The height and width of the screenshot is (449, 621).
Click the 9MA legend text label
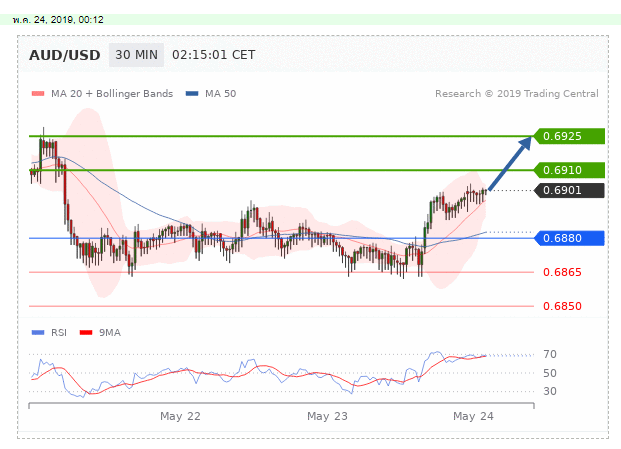click(x=110, y=333)
